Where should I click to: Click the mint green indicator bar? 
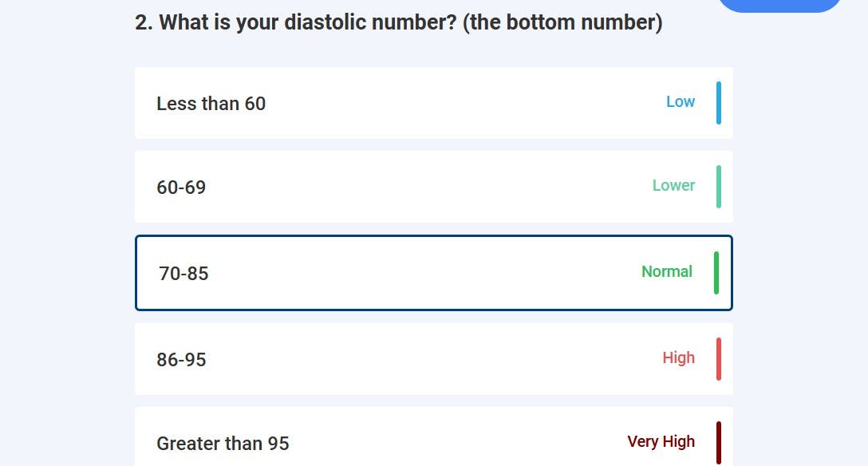[x=719, y=187]
